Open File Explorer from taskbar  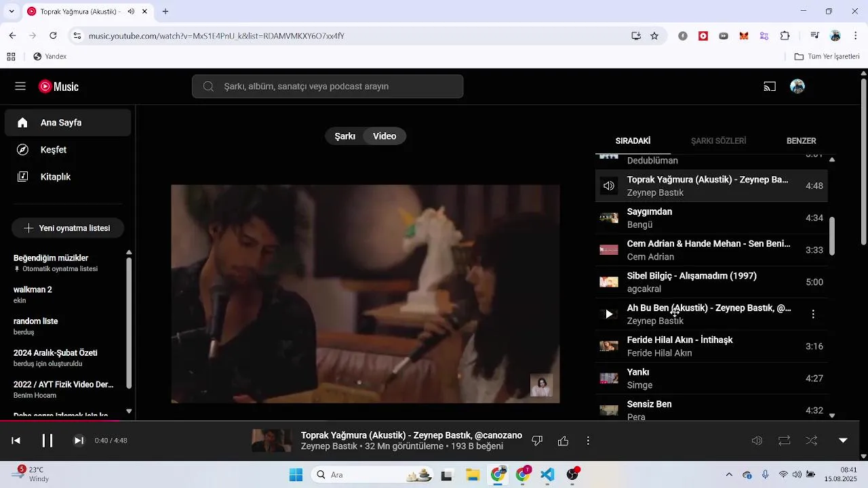point(472,475)
